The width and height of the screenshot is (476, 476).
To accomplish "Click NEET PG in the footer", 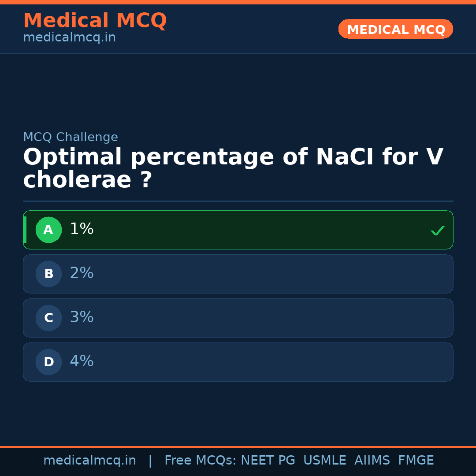I will 268,461.
